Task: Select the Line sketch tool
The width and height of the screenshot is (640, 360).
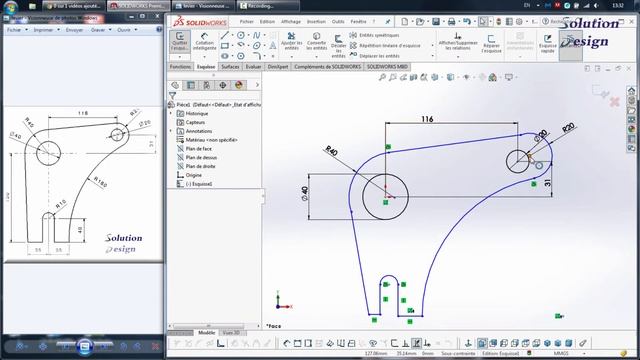Action: pyautogui.click(x=224, y=35)
